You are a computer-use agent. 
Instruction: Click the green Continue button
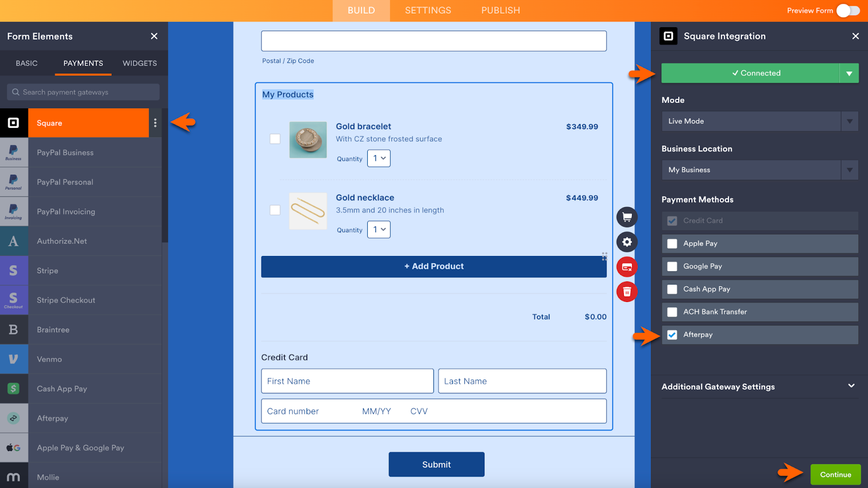coord(835,474)
